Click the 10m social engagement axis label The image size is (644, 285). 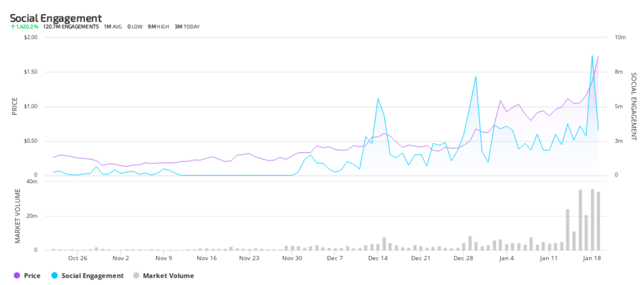(620, 37)
